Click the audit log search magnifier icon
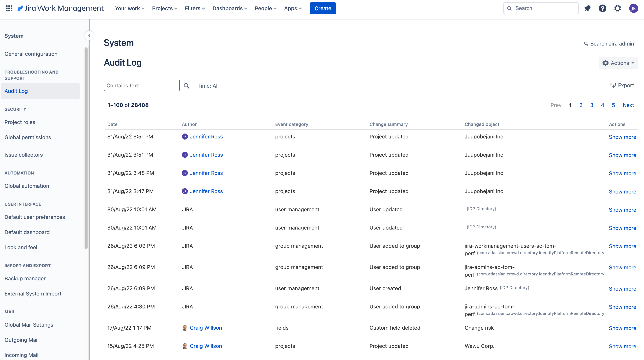This screenshot has height=360, width=644. coord(187,86)
